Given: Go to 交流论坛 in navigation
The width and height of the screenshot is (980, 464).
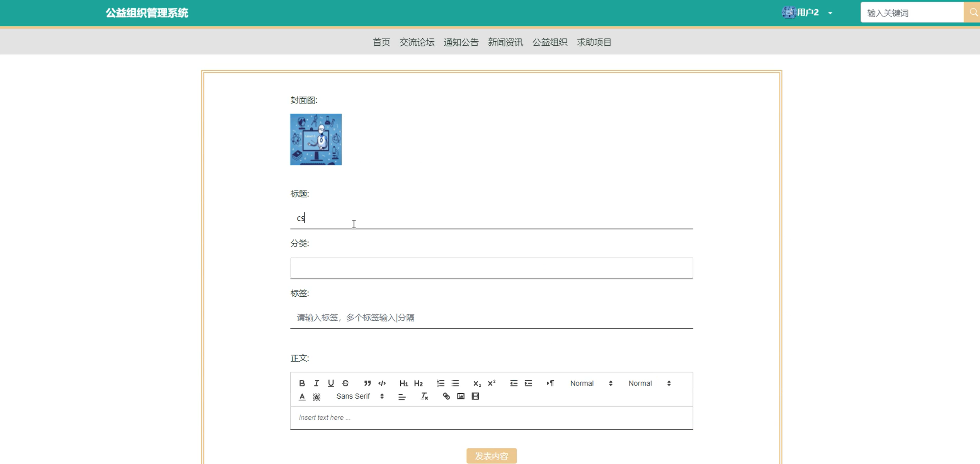Looking at the screenshot, I should (417, 42).
